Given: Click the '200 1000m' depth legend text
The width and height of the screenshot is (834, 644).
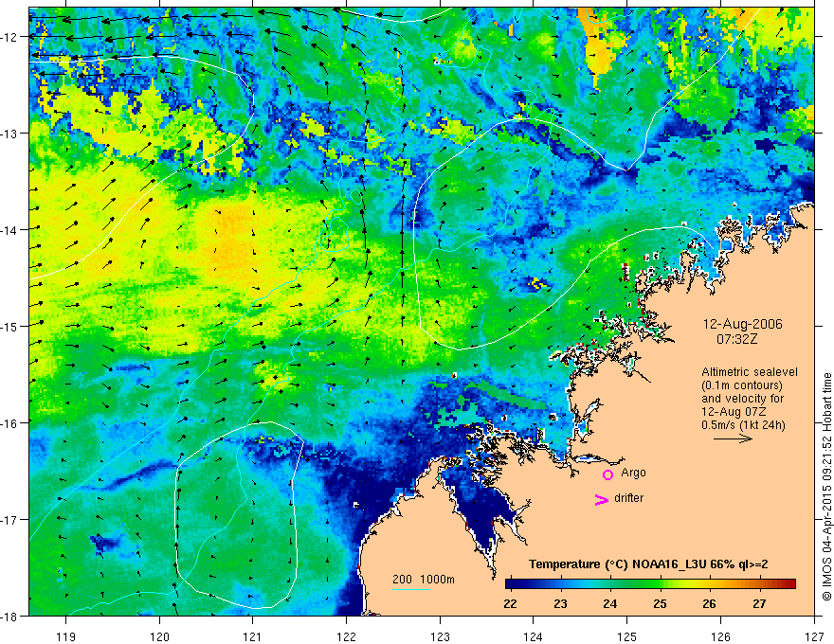Looking at the screenshot, I should [424, 580].
